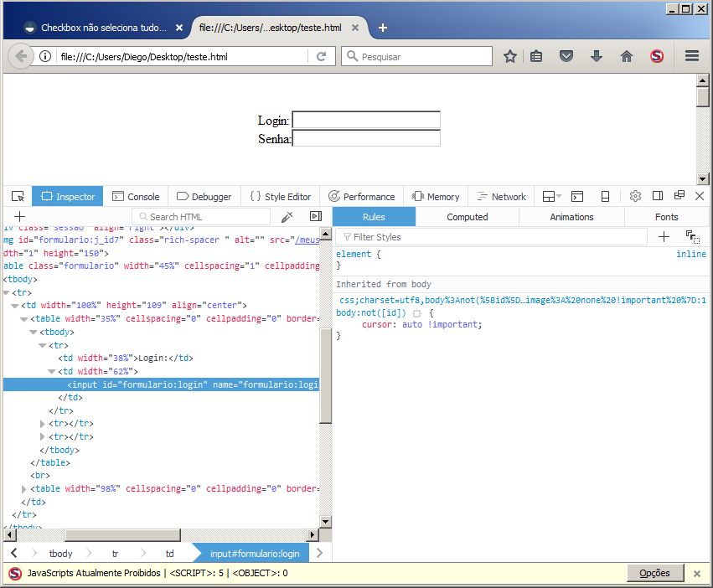
Task: Click the Pesquisar search box
Action: point(417,56)
